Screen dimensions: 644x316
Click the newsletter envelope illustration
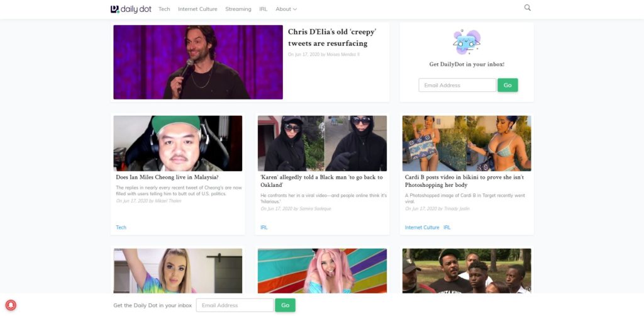point(467,42)
